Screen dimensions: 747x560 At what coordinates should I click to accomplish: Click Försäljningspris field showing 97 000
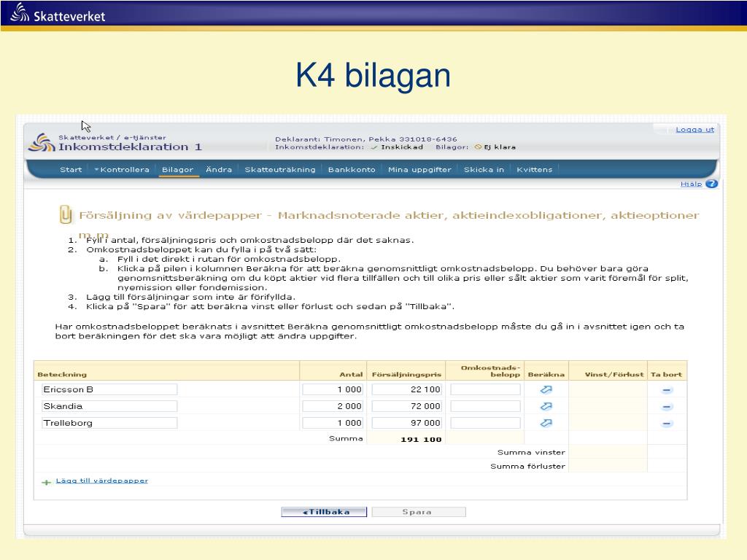pos(407,423)
